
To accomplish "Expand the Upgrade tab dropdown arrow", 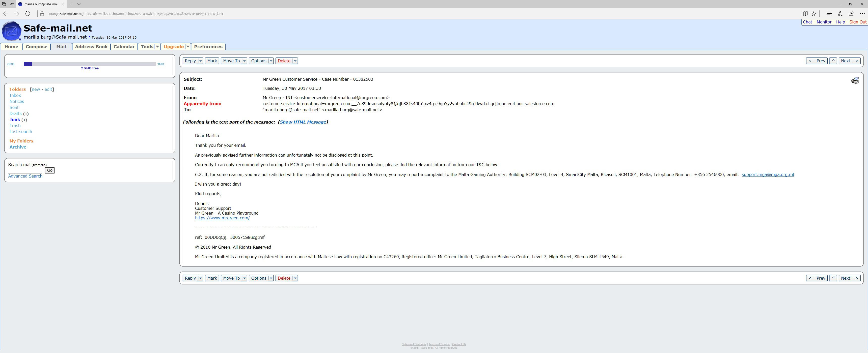I will coord(188,47).
